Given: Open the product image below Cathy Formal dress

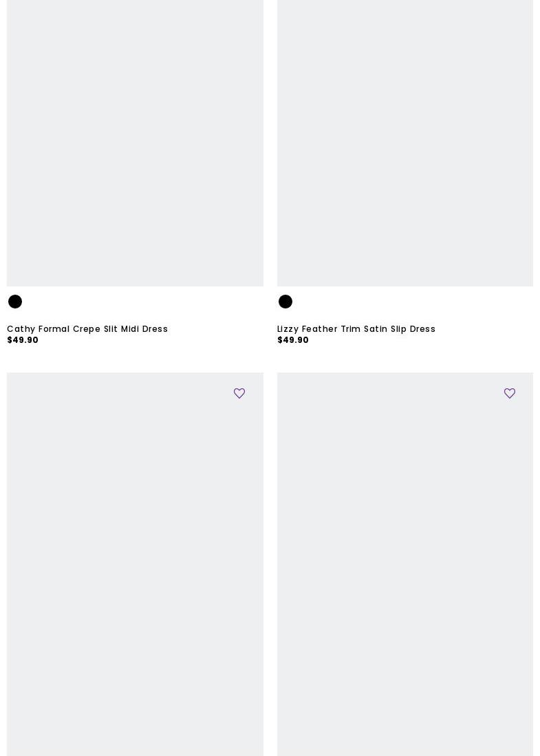Looking at the screenshot, I should [x=135, y=564].
